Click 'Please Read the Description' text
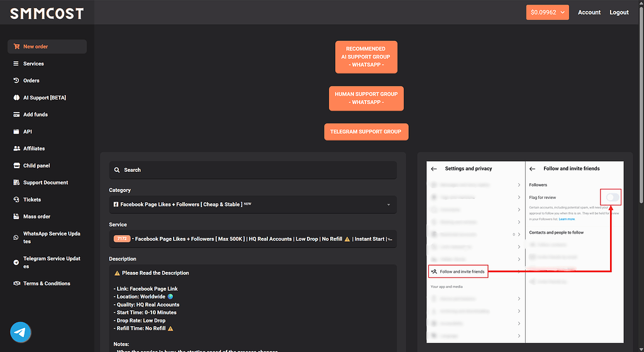Image resolution: width=644 pixels, height=352 pixels. (x=155, y=273)
